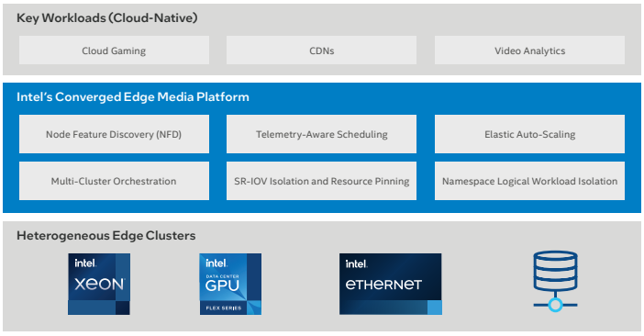
Task: Click Telemetry-Aware Scheduling box
Action: coord(321,134)
